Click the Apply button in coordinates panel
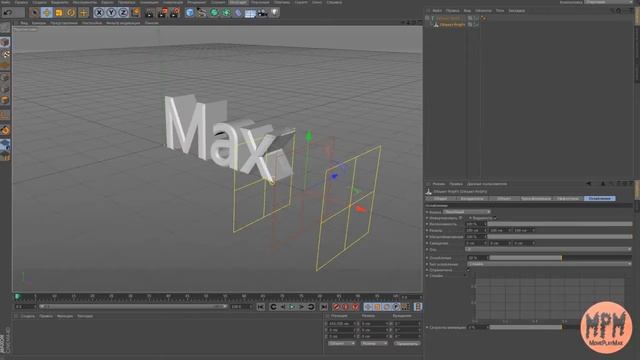This screenshot has height=360, width=640. pos(407,344)
